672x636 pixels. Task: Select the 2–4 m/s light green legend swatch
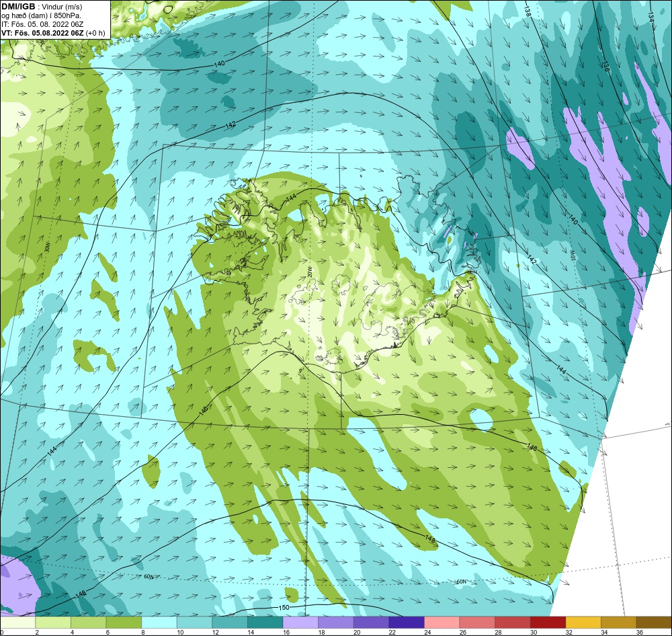[53, 623]
